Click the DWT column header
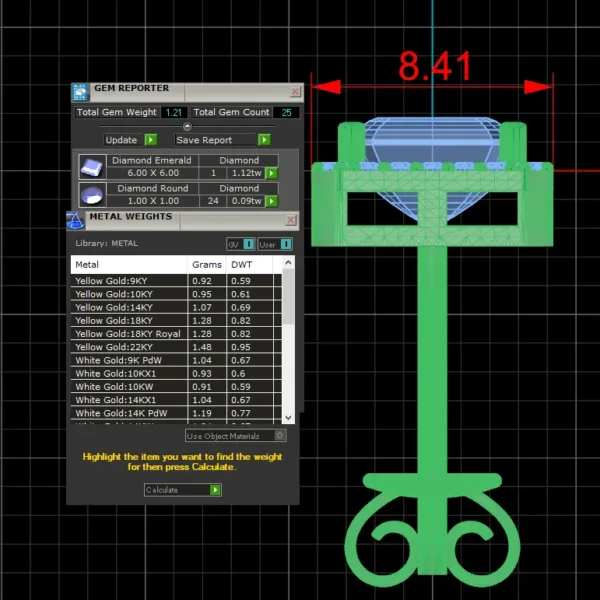This screenshot has height=600, width=600. 249,264
